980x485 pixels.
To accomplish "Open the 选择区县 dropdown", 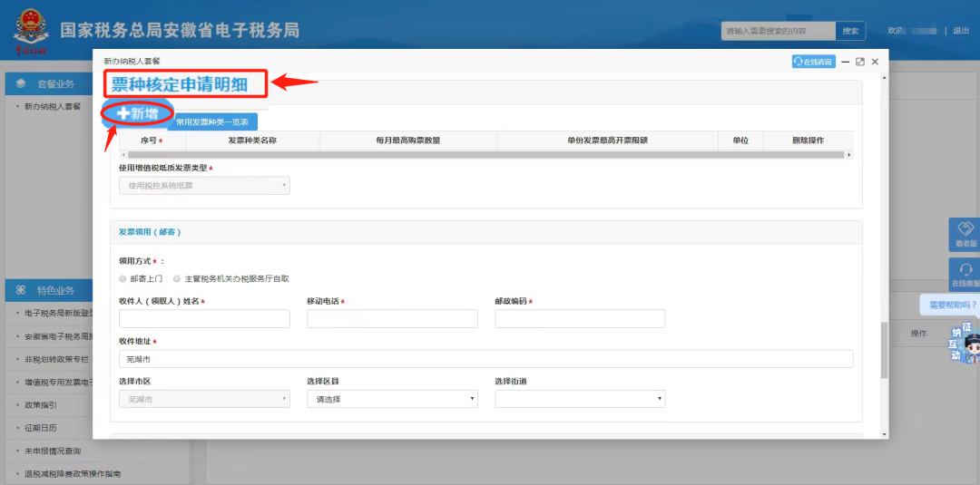I will tap(392, 399).
